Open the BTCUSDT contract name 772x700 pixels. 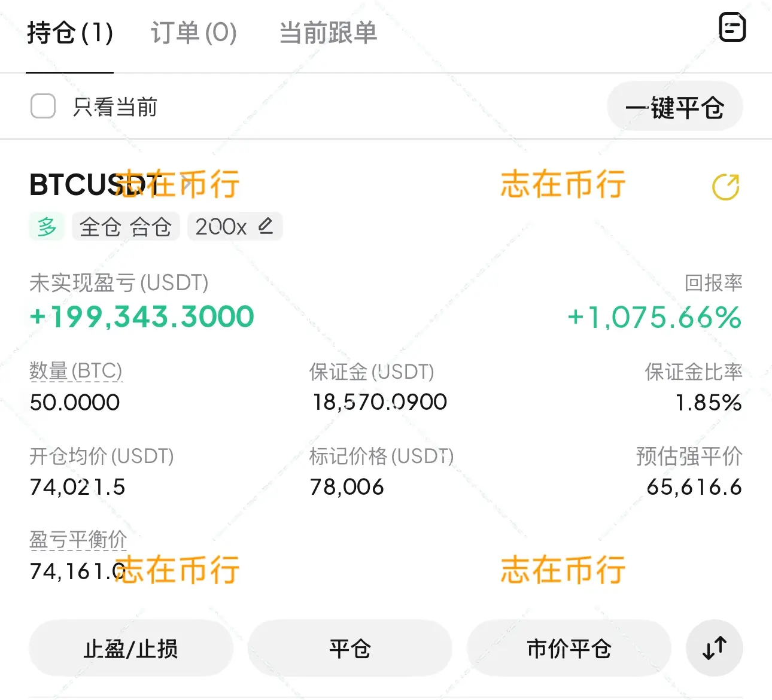pyautogui.click(x=96, y=185)
